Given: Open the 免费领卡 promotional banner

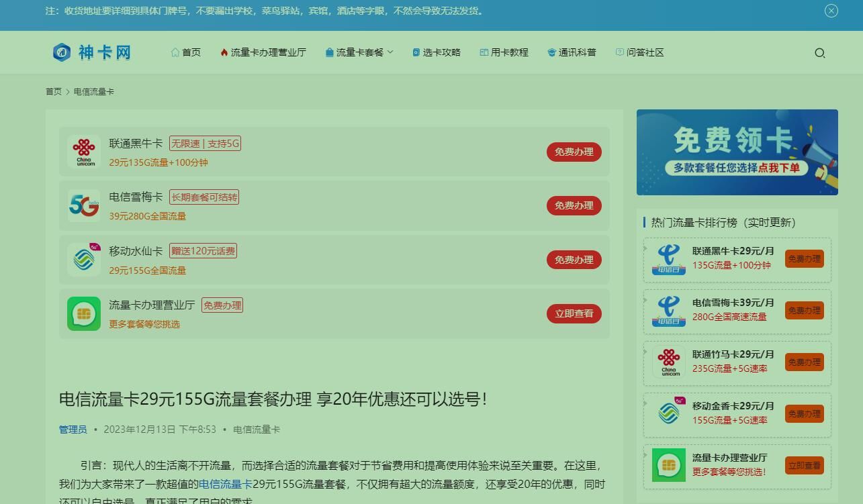Looking at the screenshot, I should (x=737, y=152).
